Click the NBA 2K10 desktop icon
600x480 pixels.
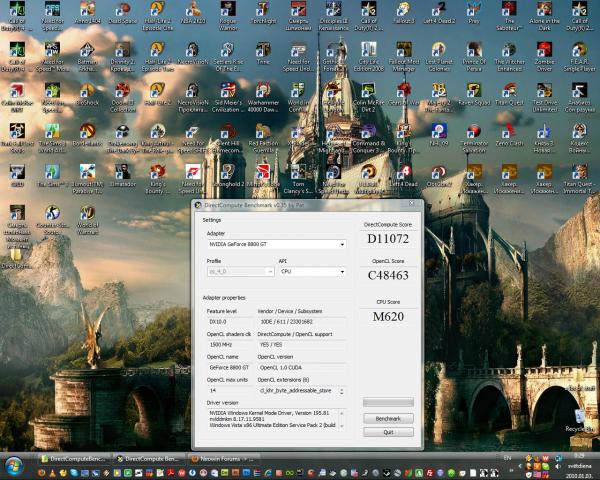[x=193, y=13]
